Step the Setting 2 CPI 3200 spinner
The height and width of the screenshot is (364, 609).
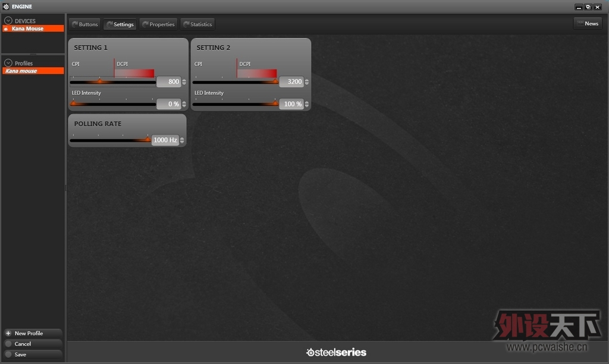[307, 81]
